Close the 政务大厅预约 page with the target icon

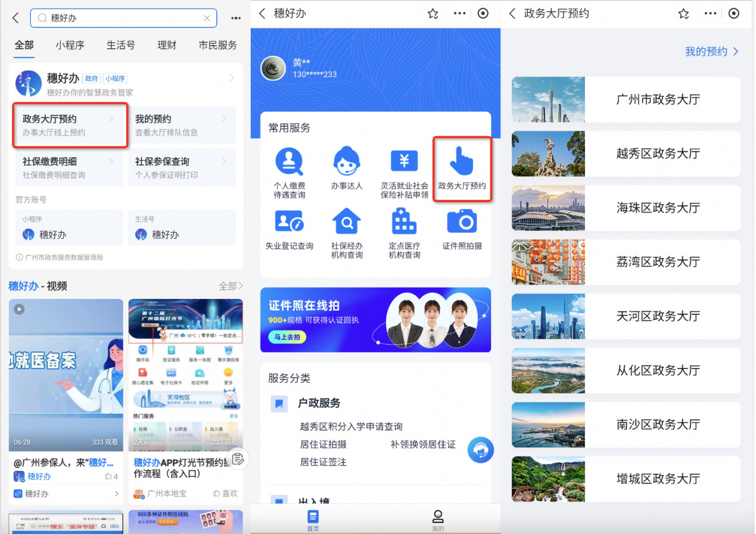(734, 13)
